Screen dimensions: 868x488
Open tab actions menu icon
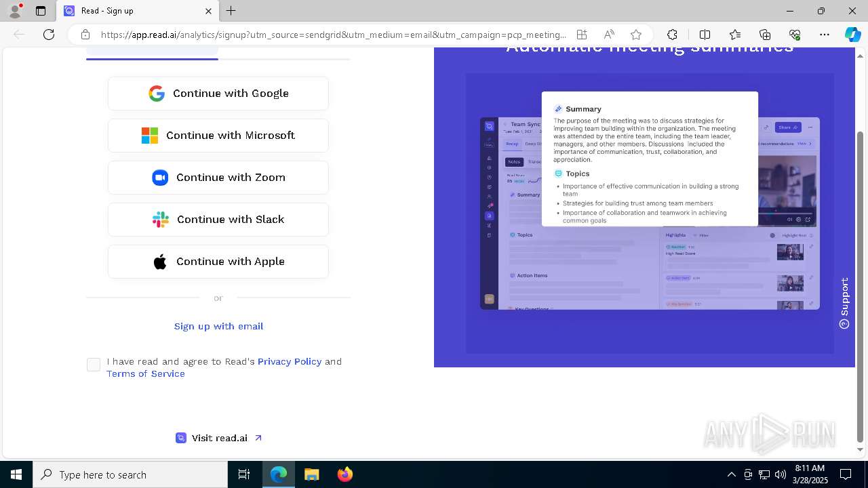[41, 11]
